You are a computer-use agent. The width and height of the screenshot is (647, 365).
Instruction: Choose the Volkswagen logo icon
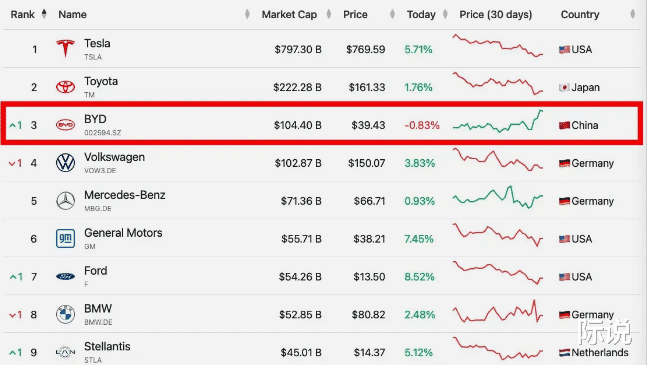[65, 162]
